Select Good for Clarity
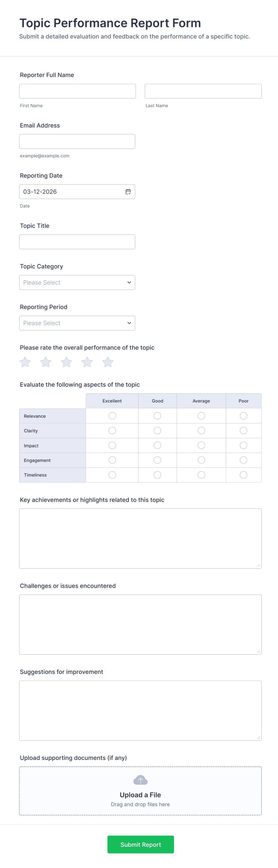 (x=157, y=431)
